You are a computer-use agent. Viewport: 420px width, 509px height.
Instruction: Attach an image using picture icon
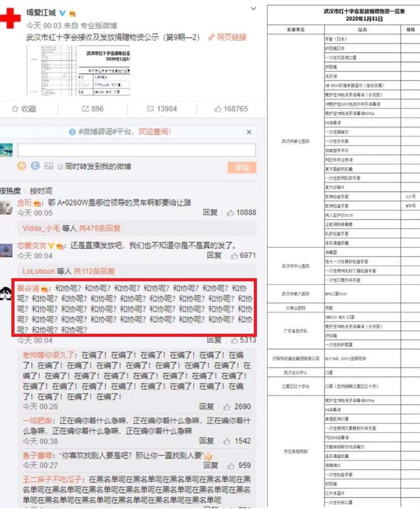(x=49, y=166)
